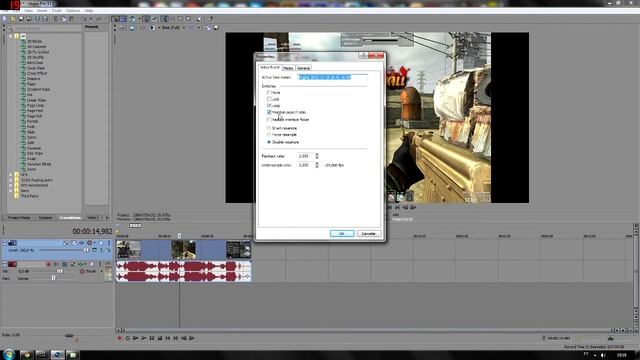The width and height of the screenshot is (640, 360).
Task: Click Play from start in timeline transport
Action: (x=136, y=338)
